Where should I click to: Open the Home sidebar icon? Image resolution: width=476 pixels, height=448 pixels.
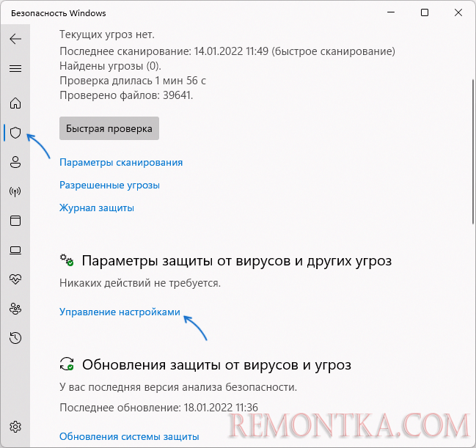coord(15,103)
